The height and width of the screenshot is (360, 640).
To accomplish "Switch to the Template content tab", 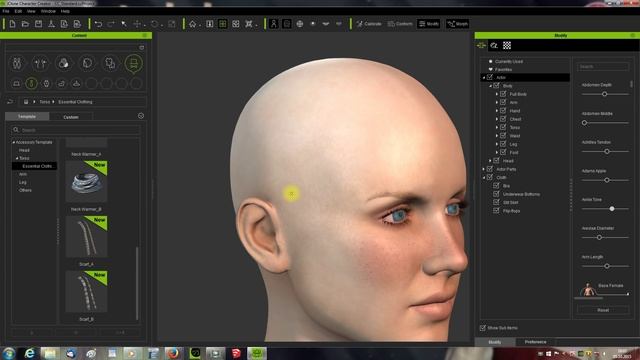I will [x=27, y=117].
